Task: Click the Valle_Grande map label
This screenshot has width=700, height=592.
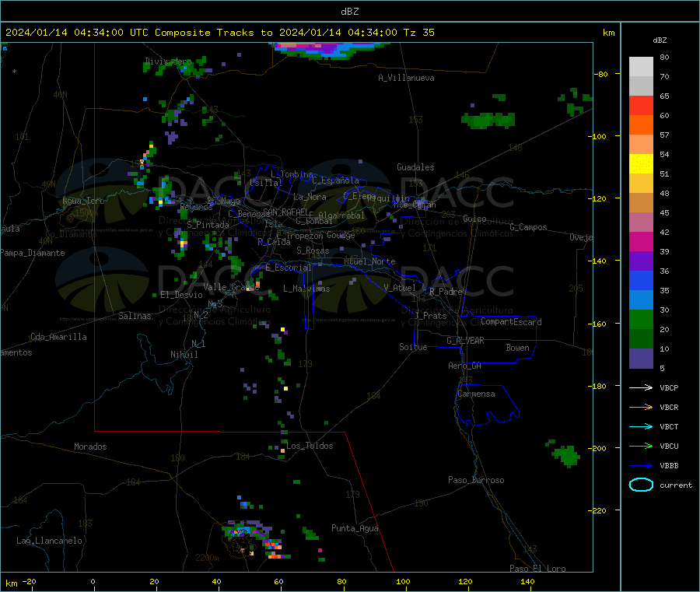Action: point(231,286)
